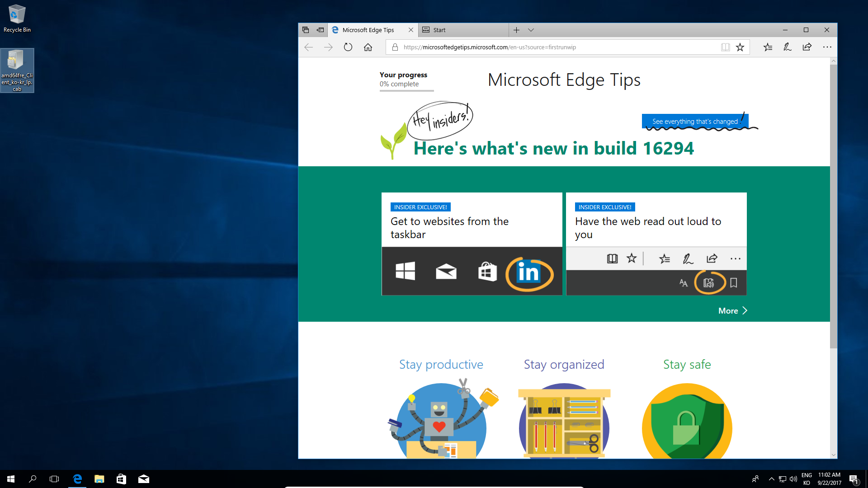Add notes with the pen icon
868x488 pixels.
point(787,47)
